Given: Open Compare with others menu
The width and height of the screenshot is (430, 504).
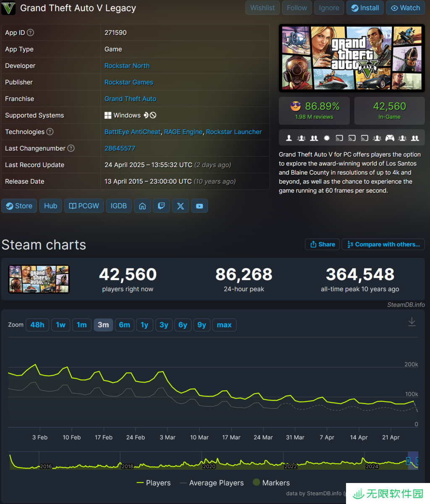Looking at the screenshot, I should 383,244.
